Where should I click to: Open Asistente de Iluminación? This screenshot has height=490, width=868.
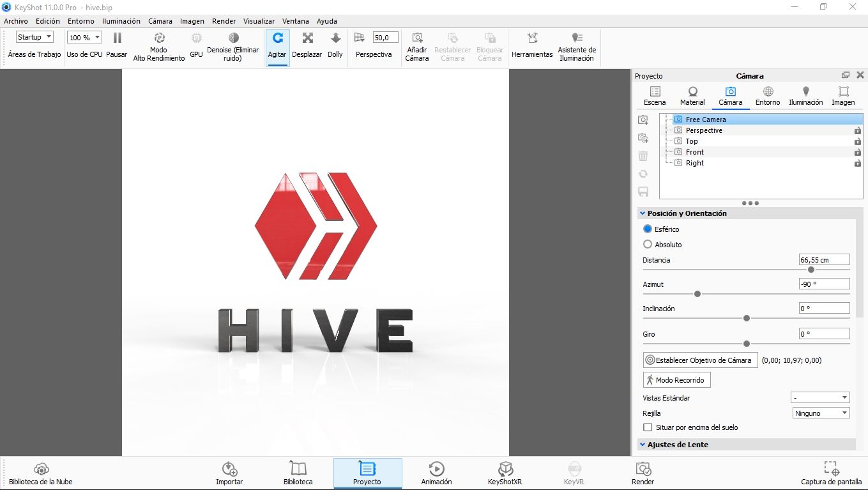(577, 47)
